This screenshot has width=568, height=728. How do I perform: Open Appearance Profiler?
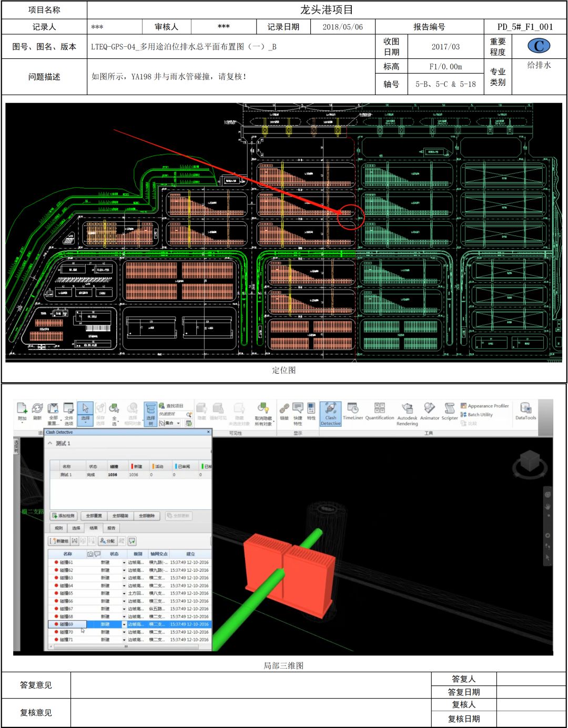coord(484,406)
